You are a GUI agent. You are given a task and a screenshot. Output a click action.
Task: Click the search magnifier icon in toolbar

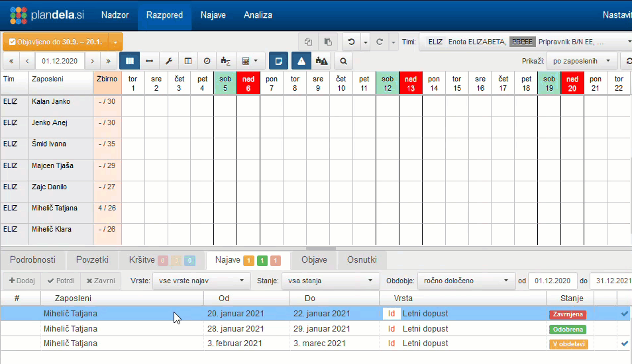343,61
